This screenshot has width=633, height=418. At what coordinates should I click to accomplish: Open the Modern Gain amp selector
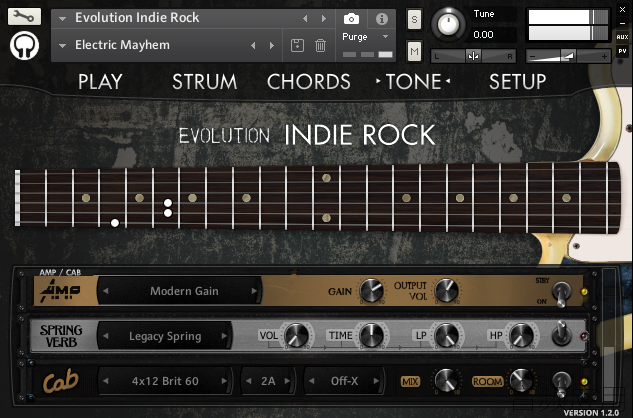click(184, 291)
